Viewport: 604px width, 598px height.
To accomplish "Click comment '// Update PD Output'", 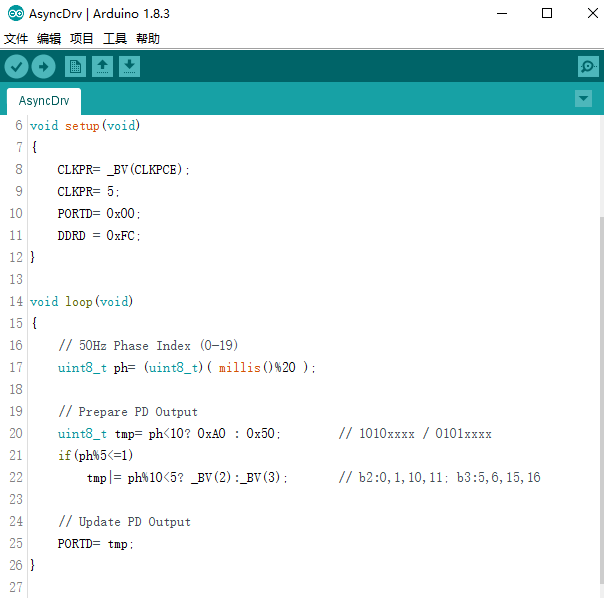I will 124,522.
